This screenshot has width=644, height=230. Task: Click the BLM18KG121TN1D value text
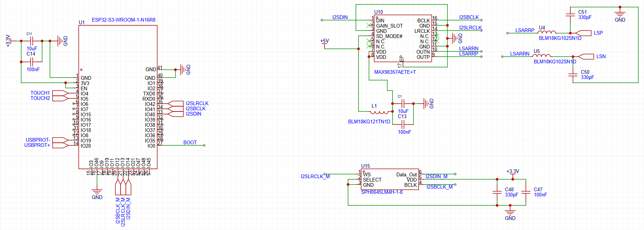pos(369,122)
